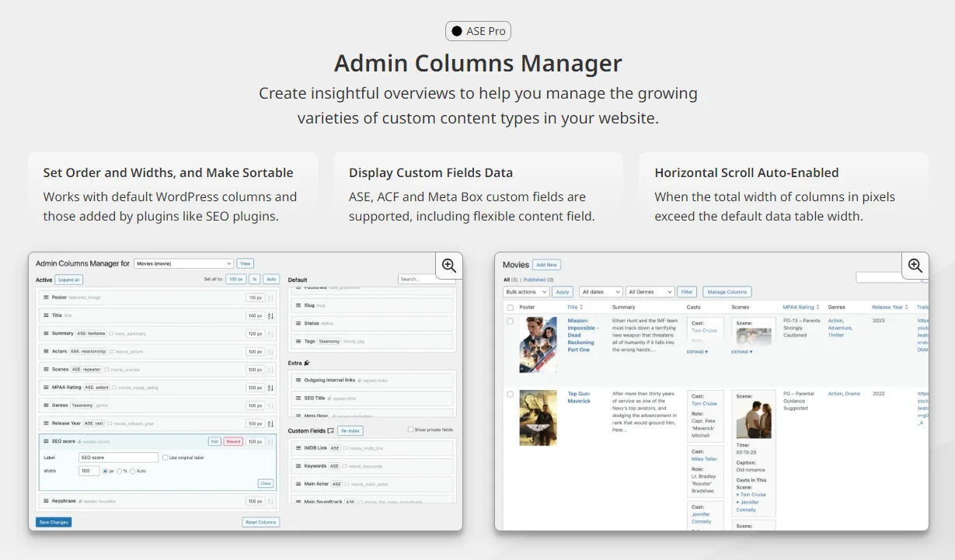Click the Label input containing SEO score
Image resolution: width=955 pixels, height=560 pixels.
pyautogui.click(x=118, y=457)
